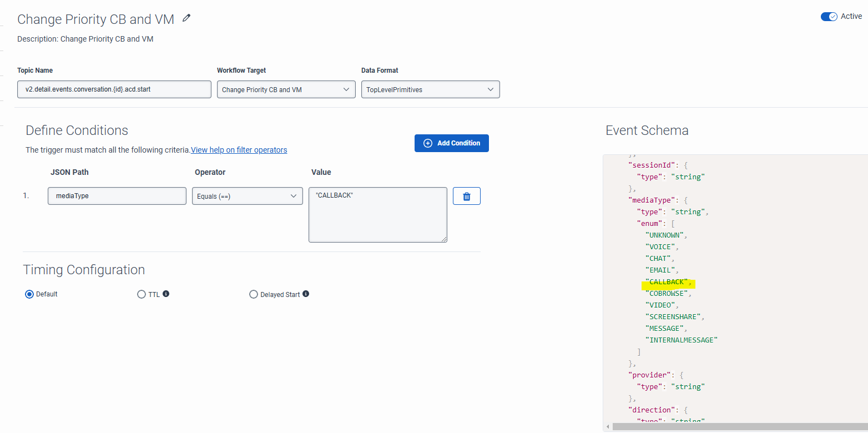Click the Add Condition button

coord(452,143)
